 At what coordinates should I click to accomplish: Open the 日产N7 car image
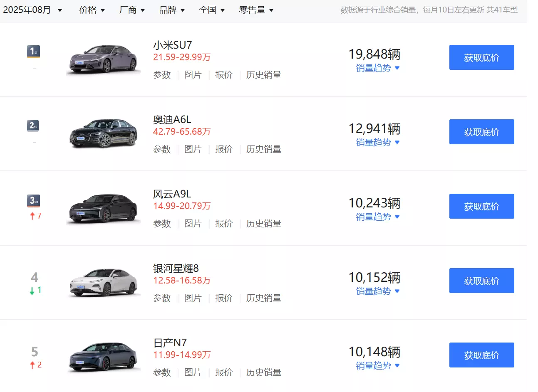click(103, 357)
